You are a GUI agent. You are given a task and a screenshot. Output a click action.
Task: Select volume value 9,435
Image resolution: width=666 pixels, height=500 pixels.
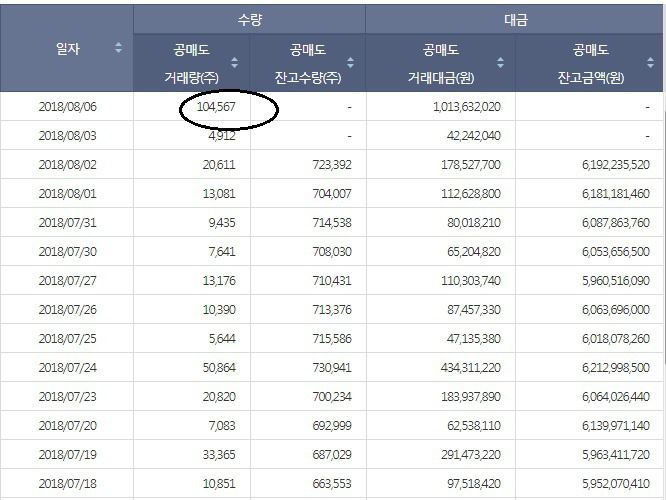(x=222, y=223)
